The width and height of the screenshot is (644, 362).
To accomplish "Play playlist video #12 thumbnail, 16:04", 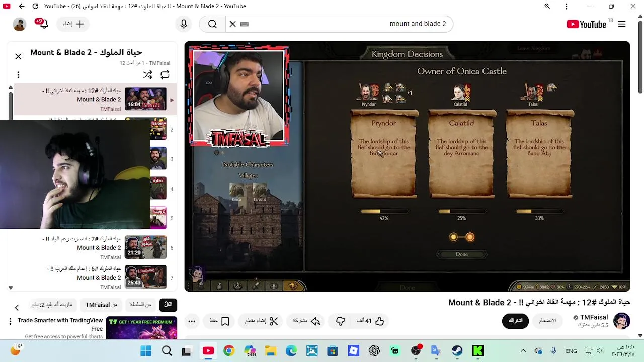I will click(145, 99).
